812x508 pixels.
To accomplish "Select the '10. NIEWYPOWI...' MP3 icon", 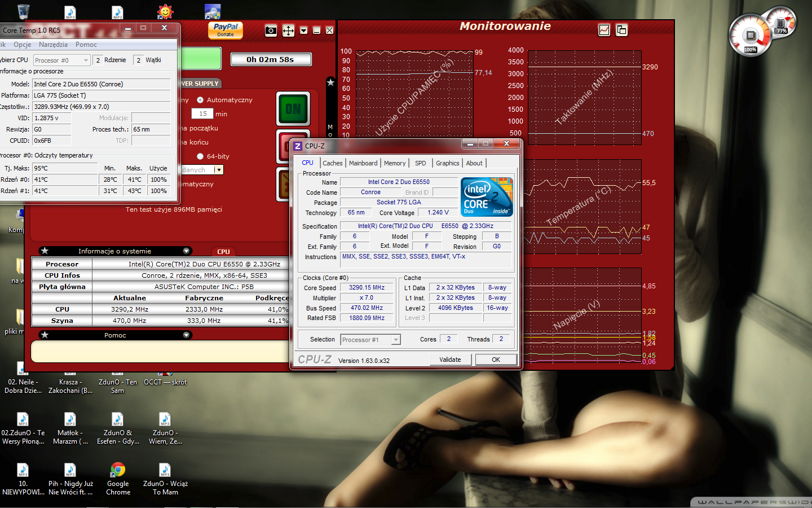I will [x=23, y=479].
